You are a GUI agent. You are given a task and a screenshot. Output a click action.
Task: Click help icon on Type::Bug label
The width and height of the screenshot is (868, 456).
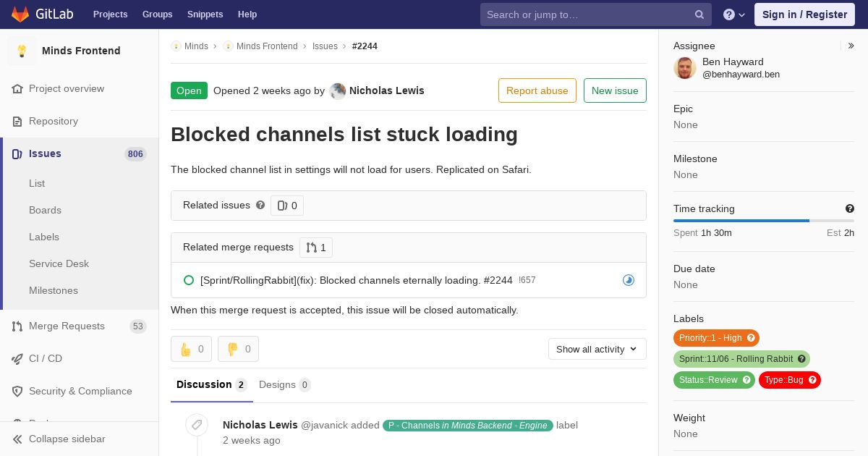point(812,380)
